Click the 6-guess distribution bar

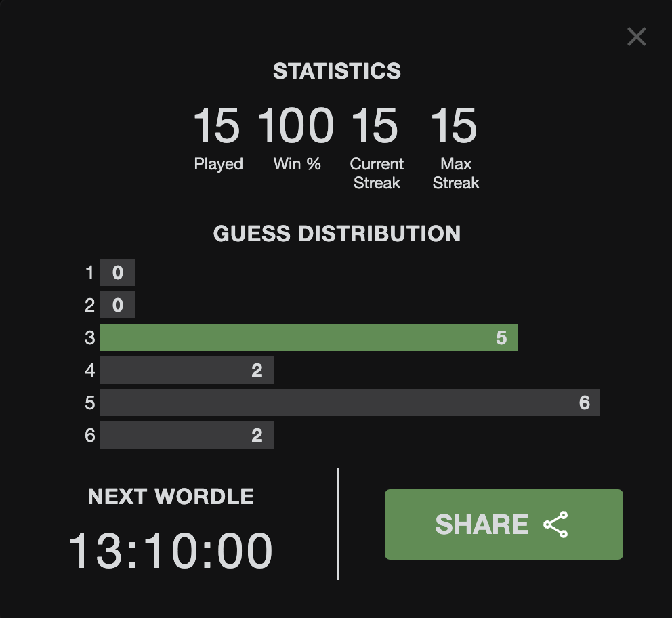(x=187, y=436)
